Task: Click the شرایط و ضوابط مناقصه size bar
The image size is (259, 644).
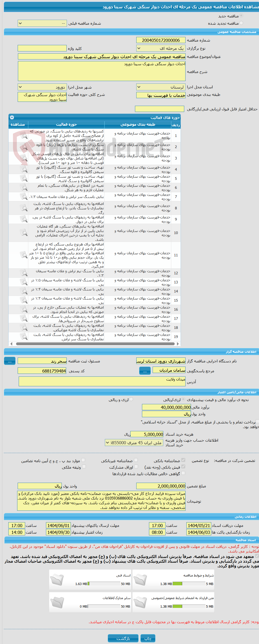Action: pyautogui.click(x=189, y=584)
